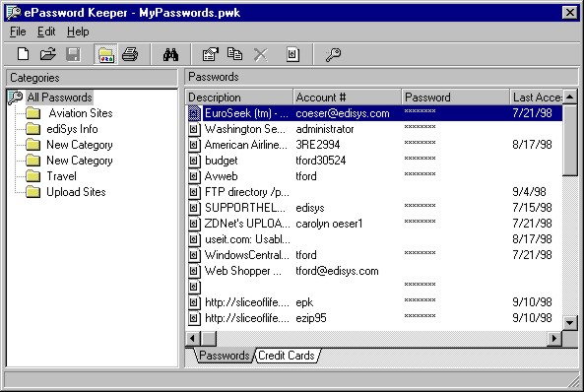Screen dimensions: 584x392
Task: Click the vertical scrollbar thumb
Action: point(570,140)
